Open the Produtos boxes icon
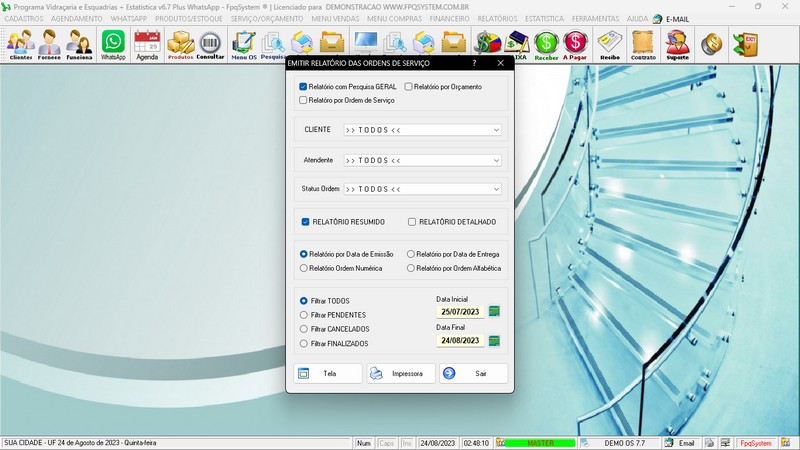The height and width of the screenshot is (450, 800). pyautogui.click(x=180, y=44)
